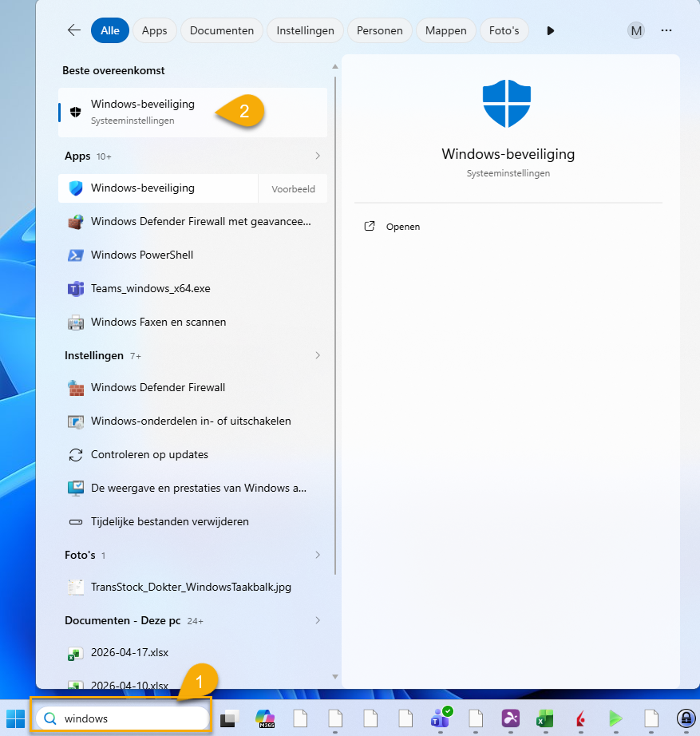Screen dimensions: 700x736
Task: Click the magnifier icon in the search box
Action: (x=50, y=718)
